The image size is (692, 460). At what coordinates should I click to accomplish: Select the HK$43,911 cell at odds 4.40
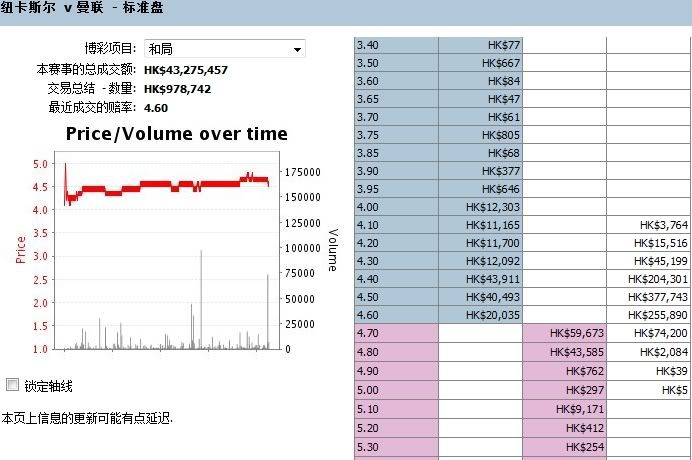(x=480, y=279)
